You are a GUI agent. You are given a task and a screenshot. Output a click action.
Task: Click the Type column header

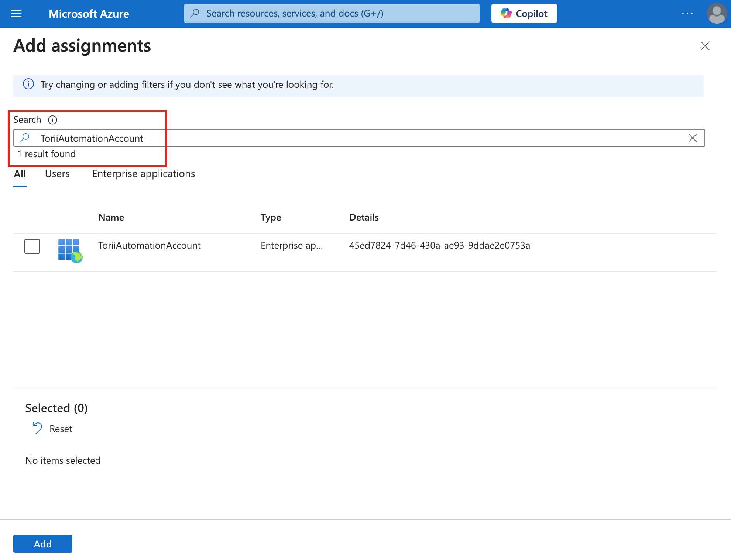pyautogui.click(x=271, y=217)
